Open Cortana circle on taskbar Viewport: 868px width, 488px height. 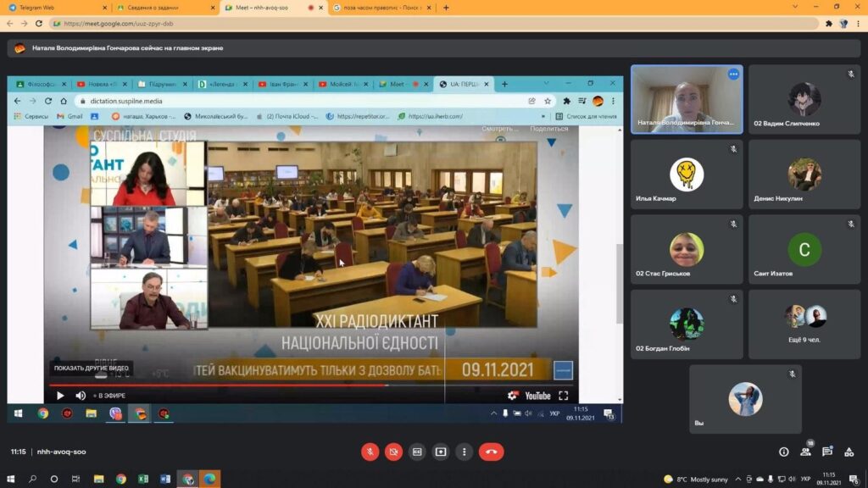tap(53, 479)
